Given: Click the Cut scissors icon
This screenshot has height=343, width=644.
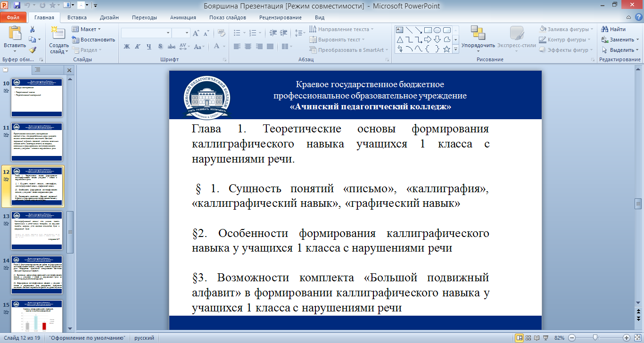Looking at the screenshot, I should coord(32,30).
